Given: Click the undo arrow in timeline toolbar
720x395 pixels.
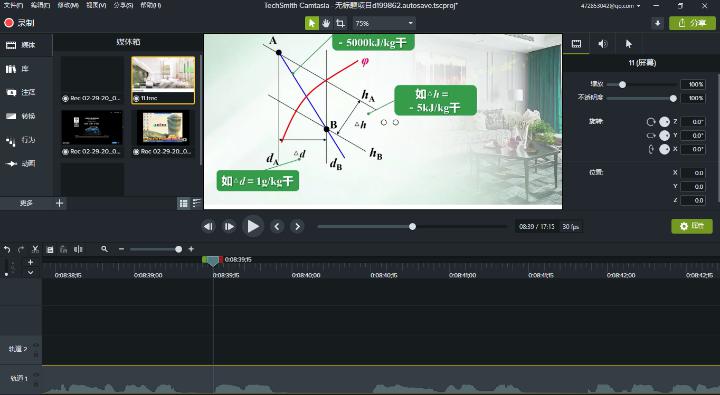Looking at the screenshot, I should point(7,249).
